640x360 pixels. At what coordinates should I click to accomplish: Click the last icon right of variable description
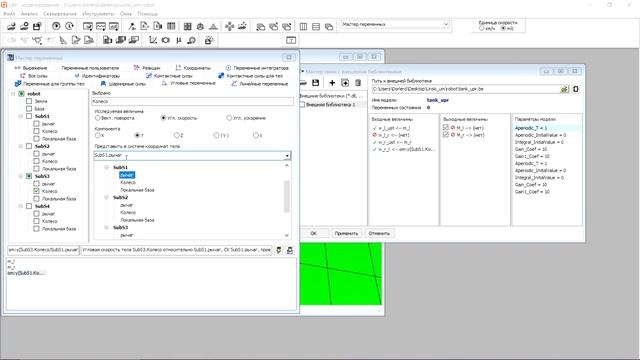290,250
